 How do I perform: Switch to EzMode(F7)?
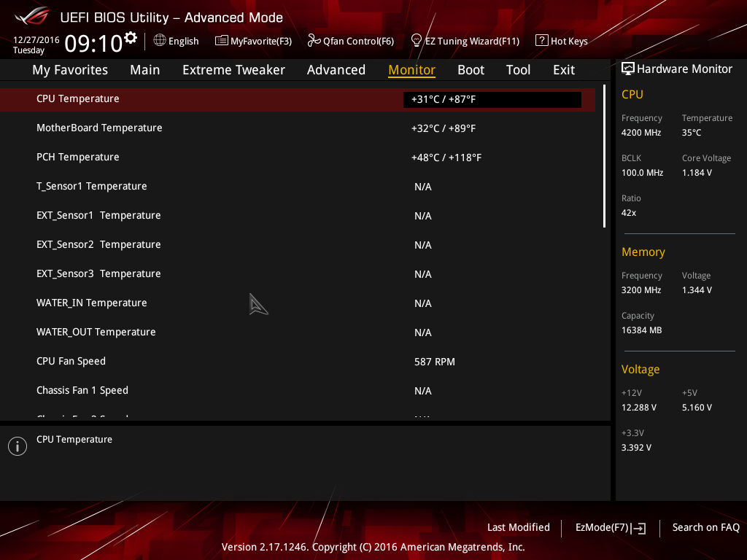click(602, 527)
